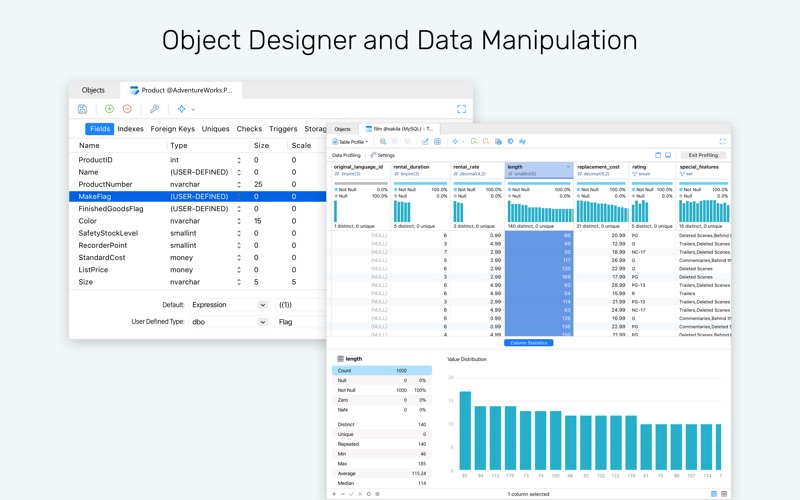
Task: Select the Count statistics row
Action: click(x=382, y=371)
